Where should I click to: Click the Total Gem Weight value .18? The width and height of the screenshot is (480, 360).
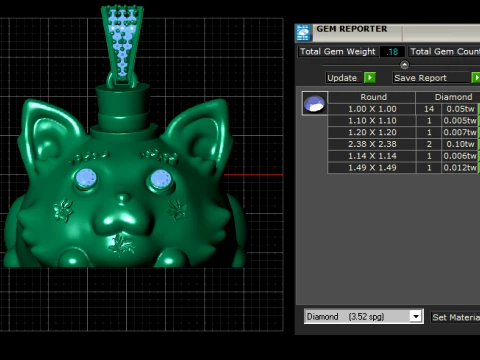[392, 52]
